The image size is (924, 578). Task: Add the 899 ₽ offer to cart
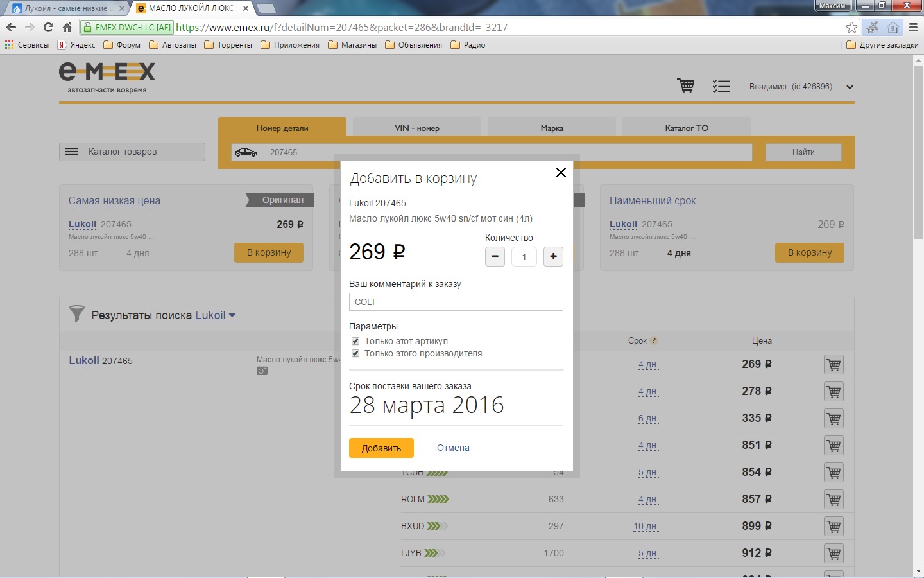pos(834,527)
